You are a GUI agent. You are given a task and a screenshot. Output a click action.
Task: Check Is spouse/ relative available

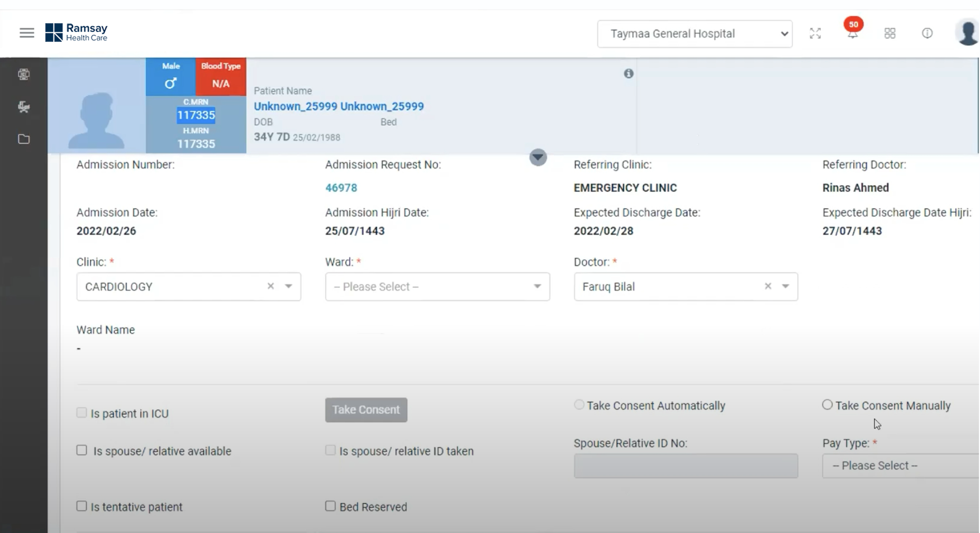pos(82,450)
